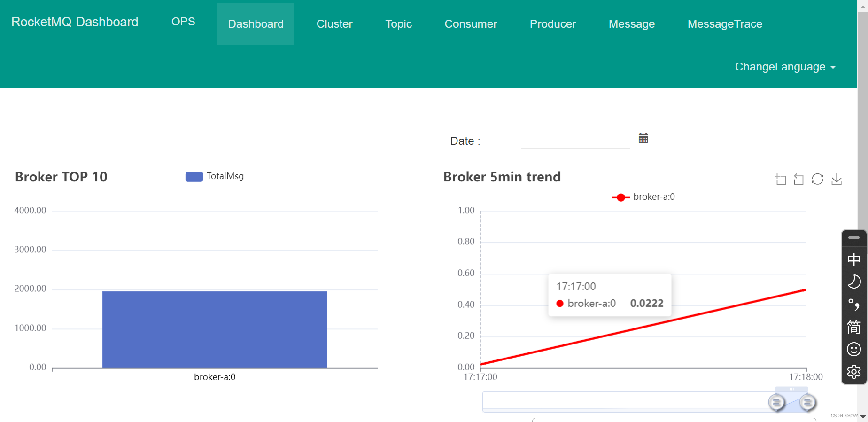The image size is (868, 422).
Task: Open the emoji smiley panel in IME bar
Action: click(854, 349)
